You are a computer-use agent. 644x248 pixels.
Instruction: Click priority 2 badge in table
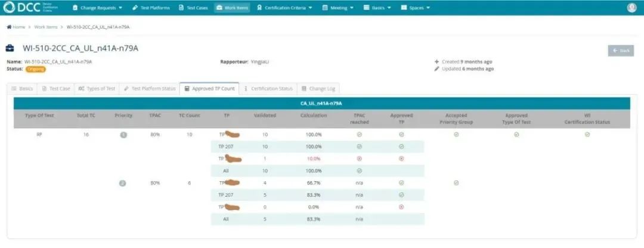(123, 183)
